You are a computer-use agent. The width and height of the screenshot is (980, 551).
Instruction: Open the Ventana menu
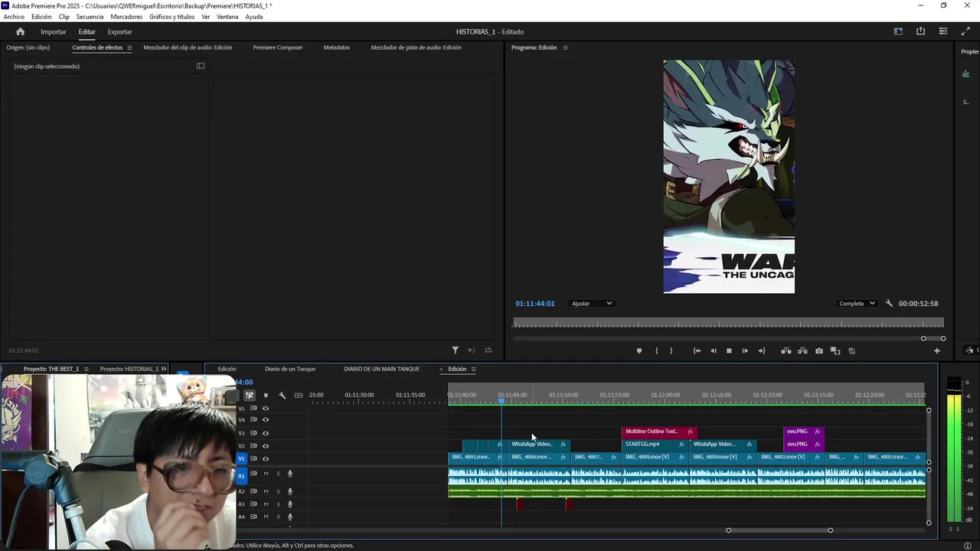[x=227, y=17]
